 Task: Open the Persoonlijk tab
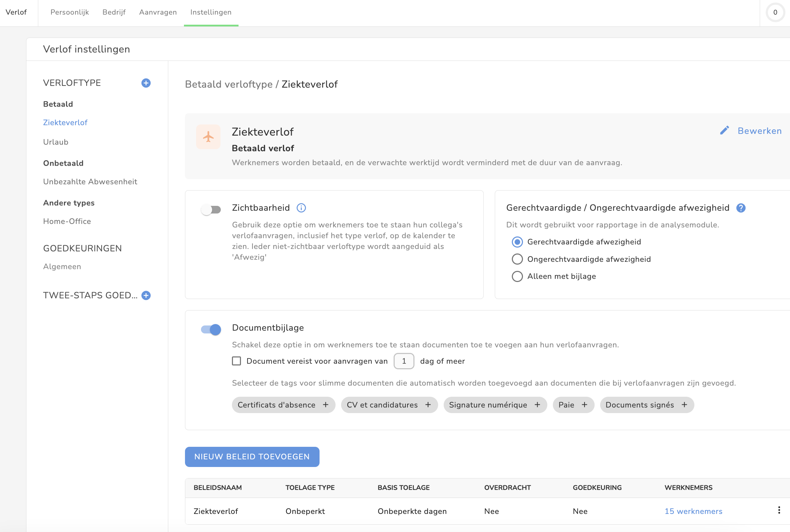[70, 13]
